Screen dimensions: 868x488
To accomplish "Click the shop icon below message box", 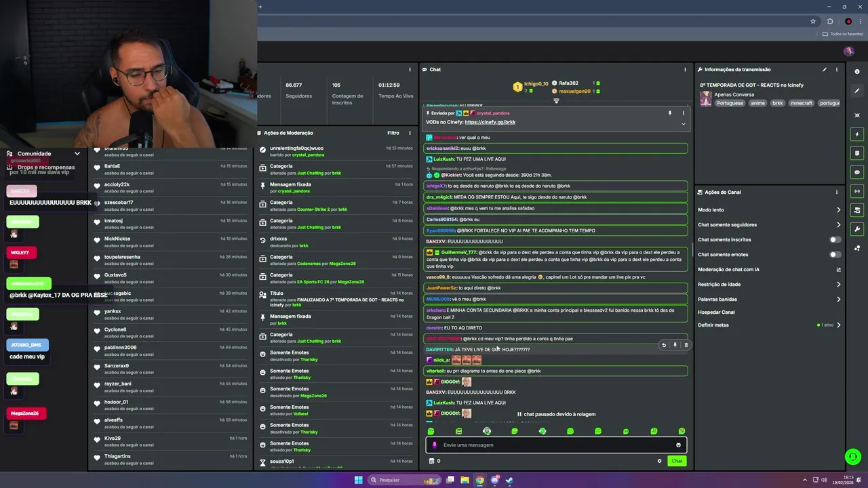I will click(431, 461).
